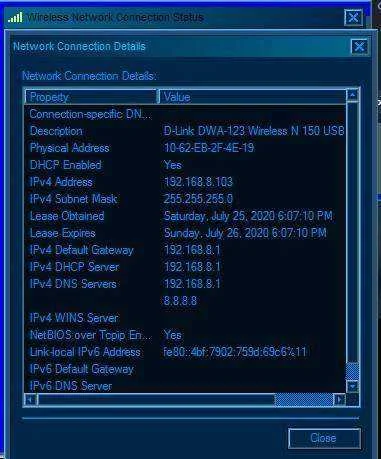Select the IPv6 DNS Server property
Screen dimensions: 381x459
[x=71, y=386]
